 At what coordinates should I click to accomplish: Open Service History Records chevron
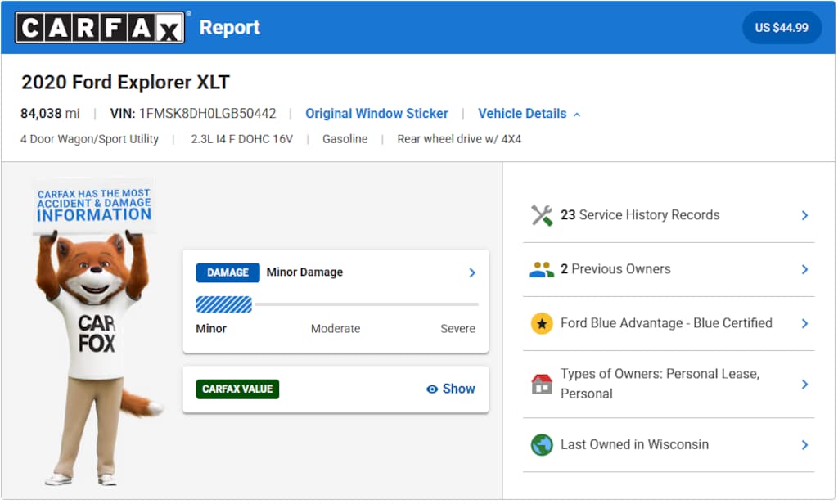pyautogui.click(x=804, y=215)
